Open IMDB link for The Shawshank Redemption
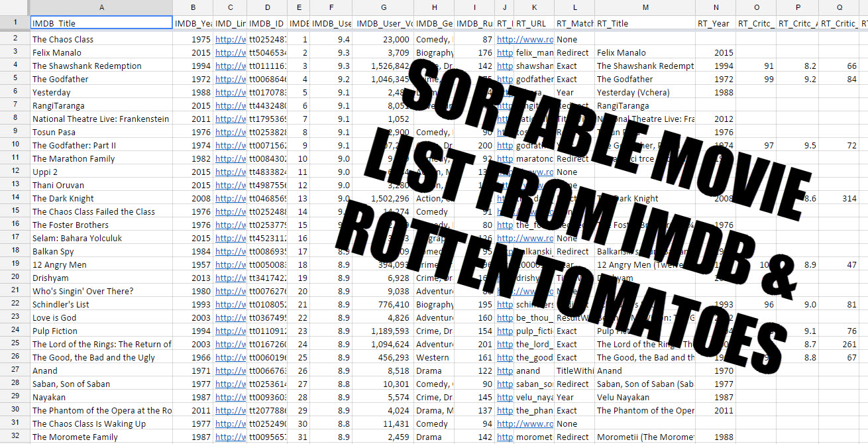 tap(230, 66)
